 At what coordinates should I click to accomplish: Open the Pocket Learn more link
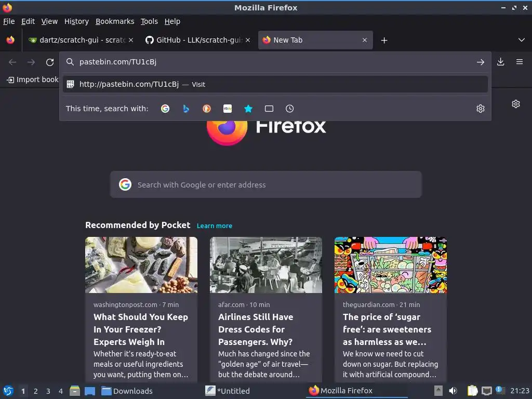tap(215, 225)
